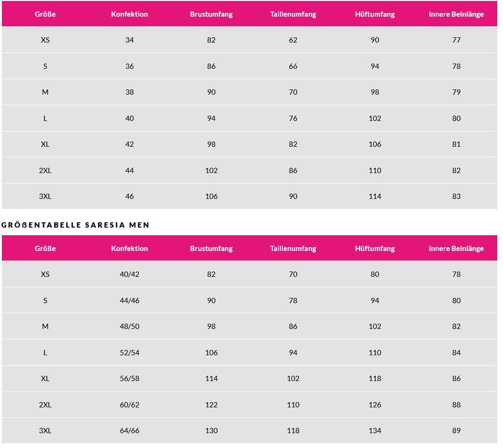
Task: Click the Konfektion 38 cell
Action: pos(129,92)
